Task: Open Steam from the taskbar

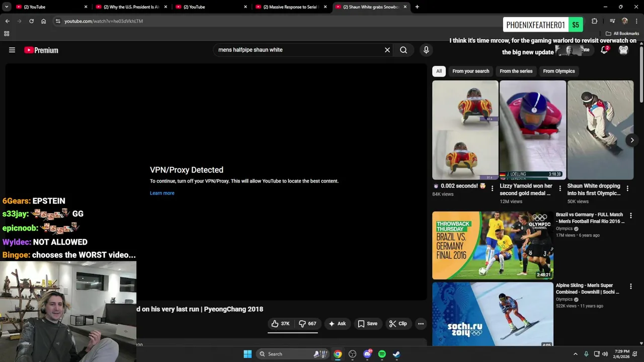Action: point(396,354)
